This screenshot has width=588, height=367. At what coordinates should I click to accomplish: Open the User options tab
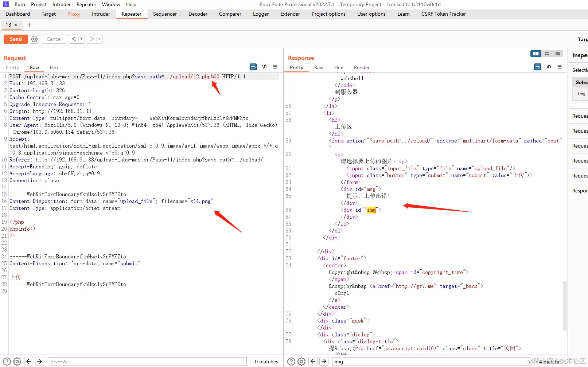[371, 14]
